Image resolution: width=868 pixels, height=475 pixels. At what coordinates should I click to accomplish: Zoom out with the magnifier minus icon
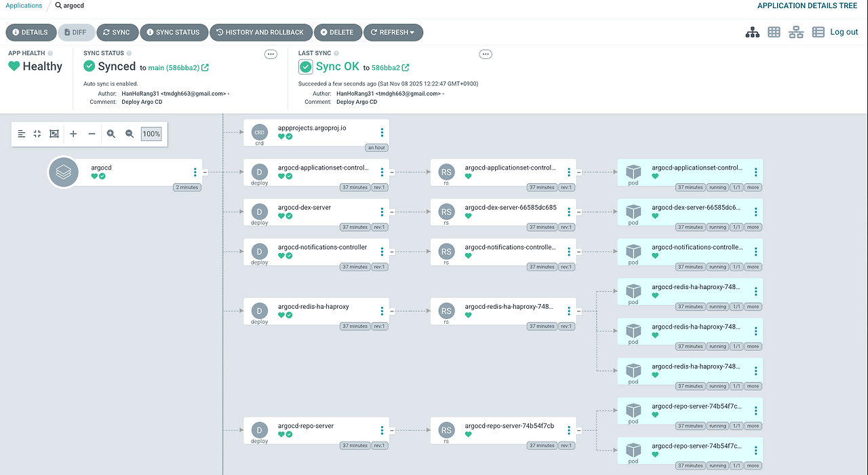pyautogui.click(x=130, y=134)
